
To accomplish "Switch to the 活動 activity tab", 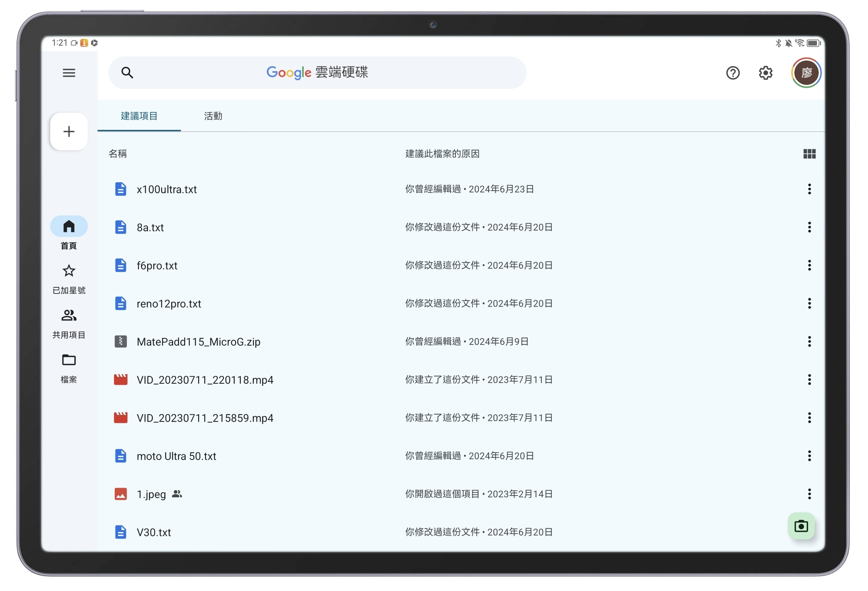I will pyautogui.click(x=213, y=116).
